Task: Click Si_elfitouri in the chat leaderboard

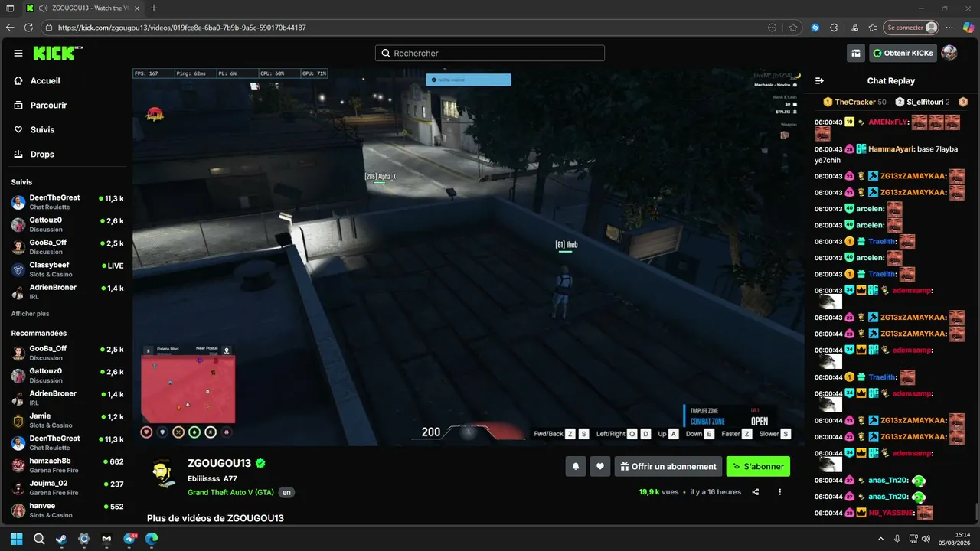Action: click(924, 102)
